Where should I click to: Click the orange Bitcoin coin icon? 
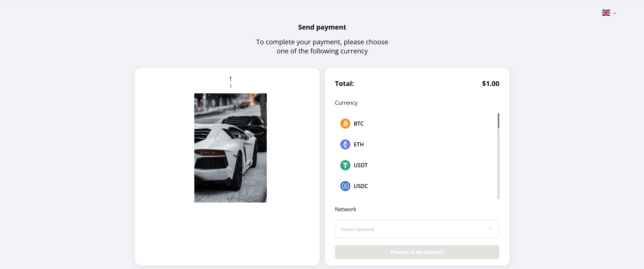pyautogui.click(x=345, y=124)
